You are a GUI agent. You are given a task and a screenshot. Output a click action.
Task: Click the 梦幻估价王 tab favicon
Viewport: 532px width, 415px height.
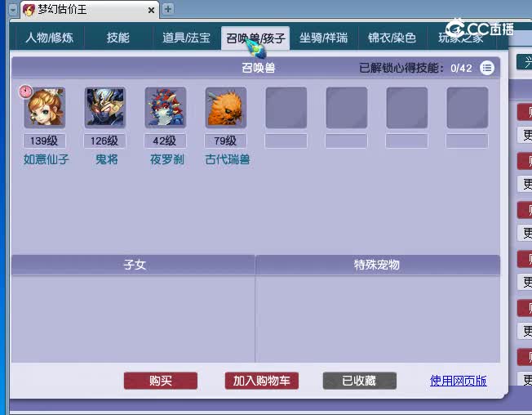29,10
